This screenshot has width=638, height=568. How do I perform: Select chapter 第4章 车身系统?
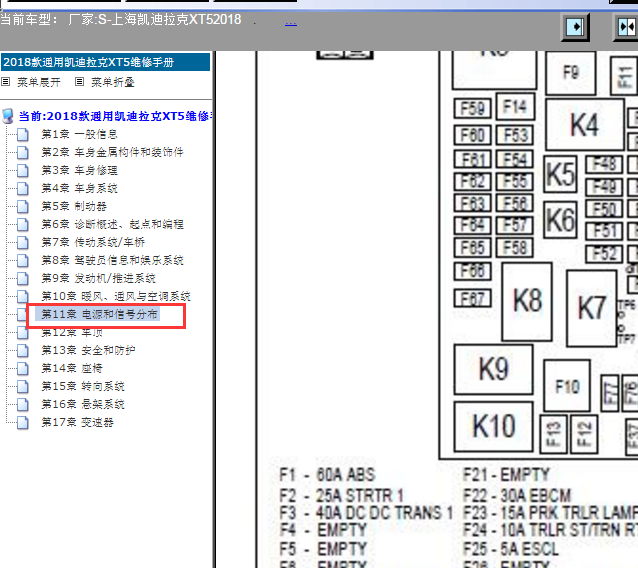click(x=79, y=188)
